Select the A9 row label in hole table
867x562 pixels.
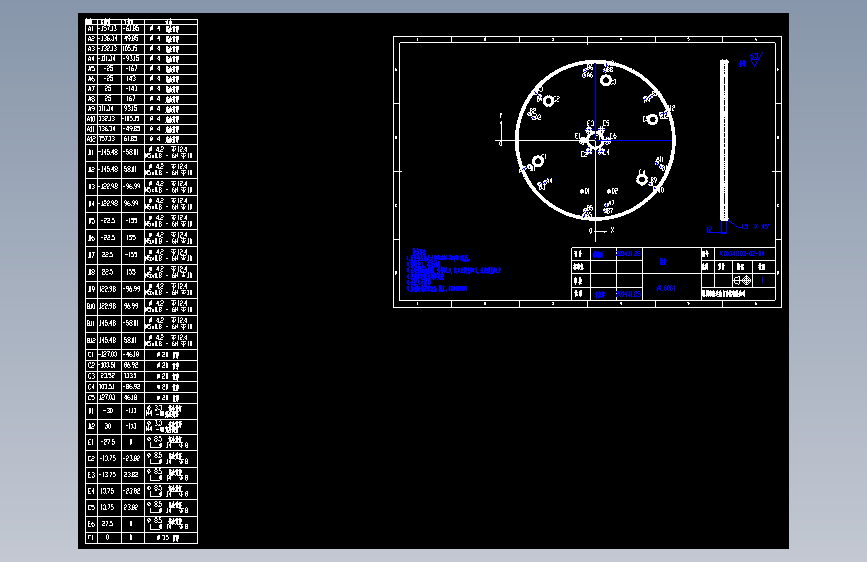(91, 109)
